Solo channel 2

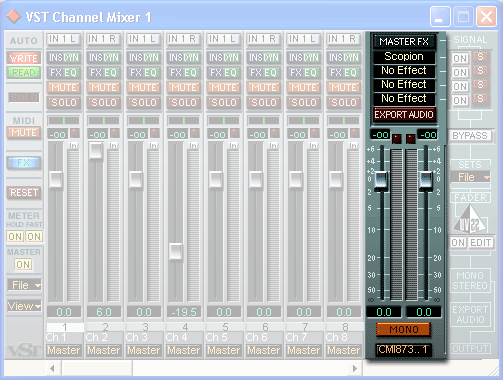104,103
